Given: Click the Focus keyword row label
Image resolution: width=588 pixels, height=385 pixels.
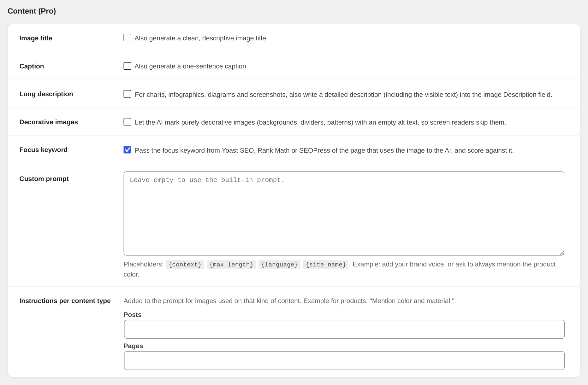Looking at the screenshot, I should [x=44, y=150].
